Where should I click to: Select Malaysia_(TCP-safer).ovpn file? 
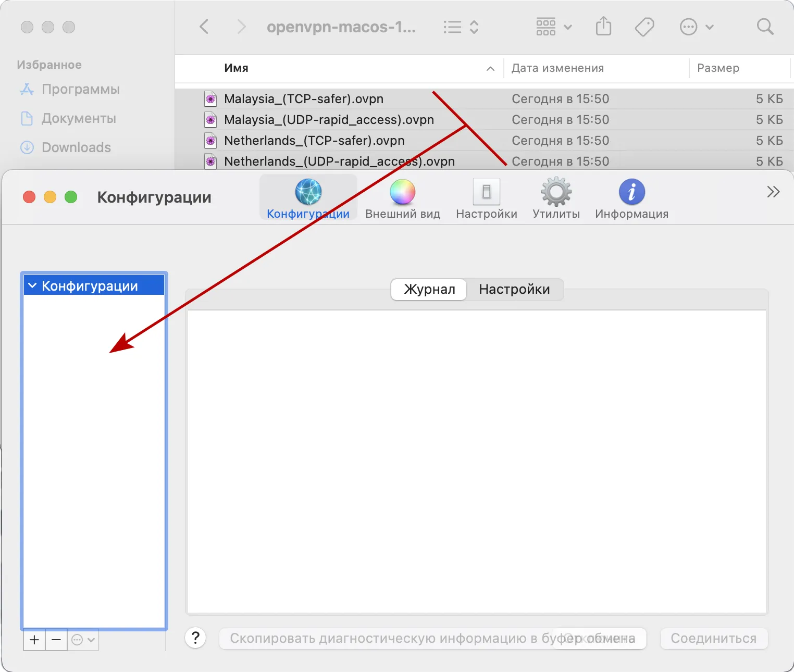pos(303,99)
